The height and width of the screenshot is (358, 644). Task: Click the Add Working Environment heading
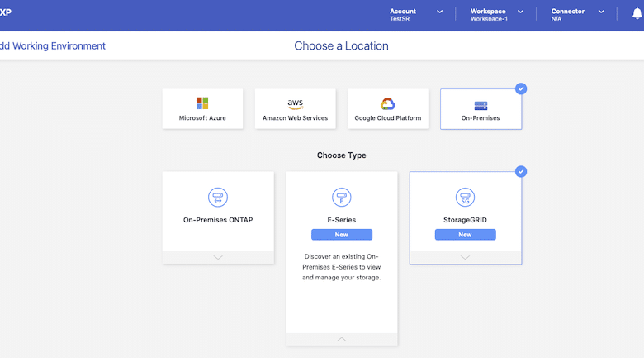pos(53,45)
